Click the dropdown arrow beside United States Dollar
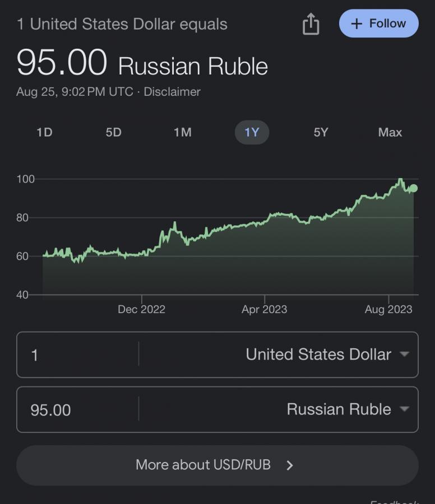 [x=404, y=354]
